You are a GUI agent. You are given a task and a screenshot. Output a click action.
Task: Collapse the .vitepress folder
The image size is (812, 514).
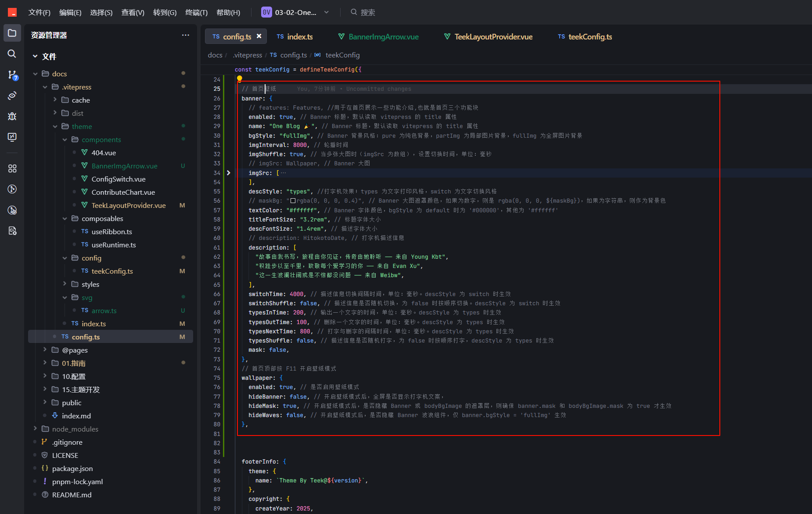pos(45,87)
